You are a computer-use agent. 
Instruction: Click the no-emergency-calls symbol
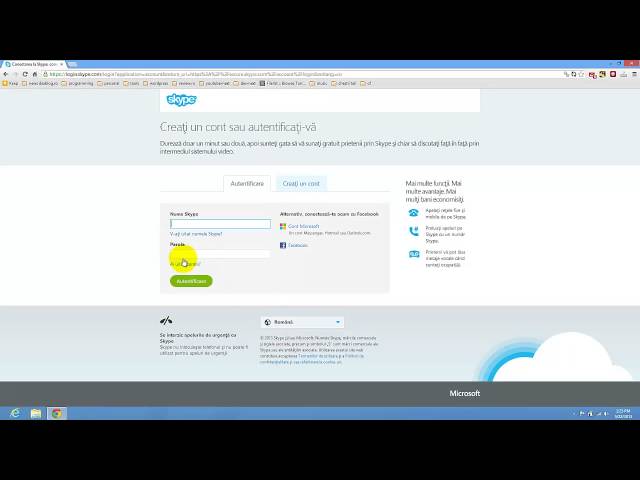166,321
